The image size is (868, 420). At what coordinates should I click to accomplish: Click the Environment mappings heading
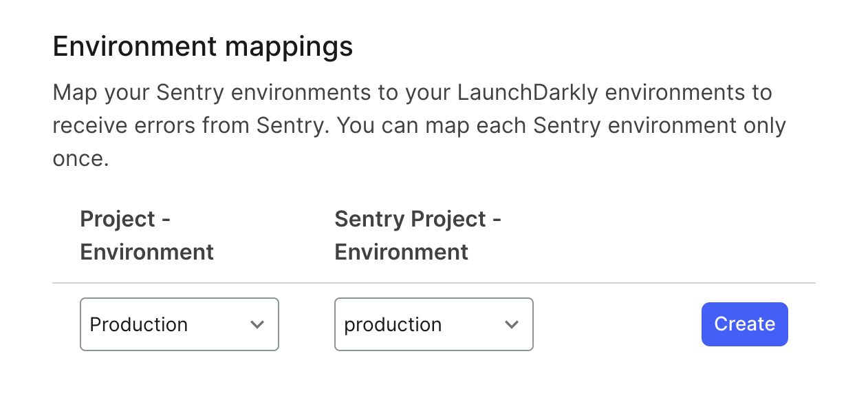click(203, 46)
